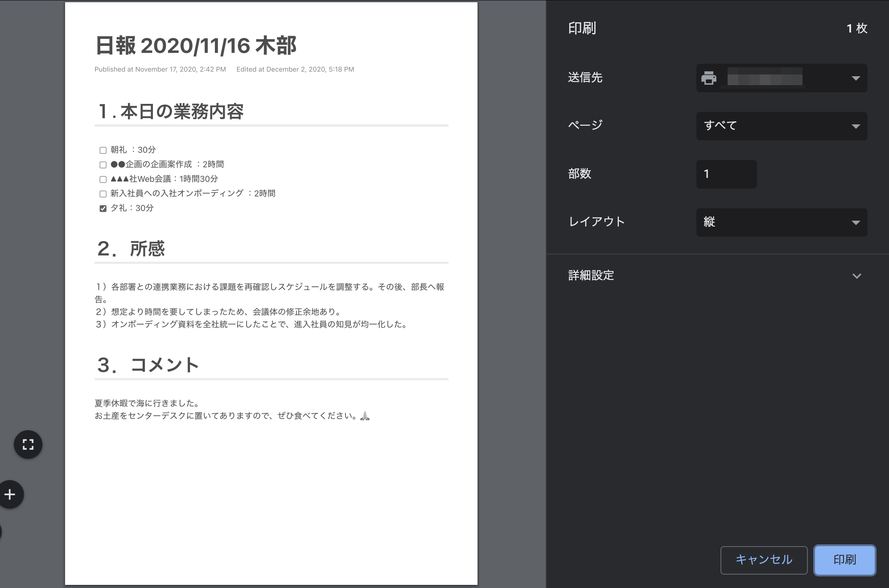Check the ●●企画の企画案作成 checkbox

pos(103,165)
